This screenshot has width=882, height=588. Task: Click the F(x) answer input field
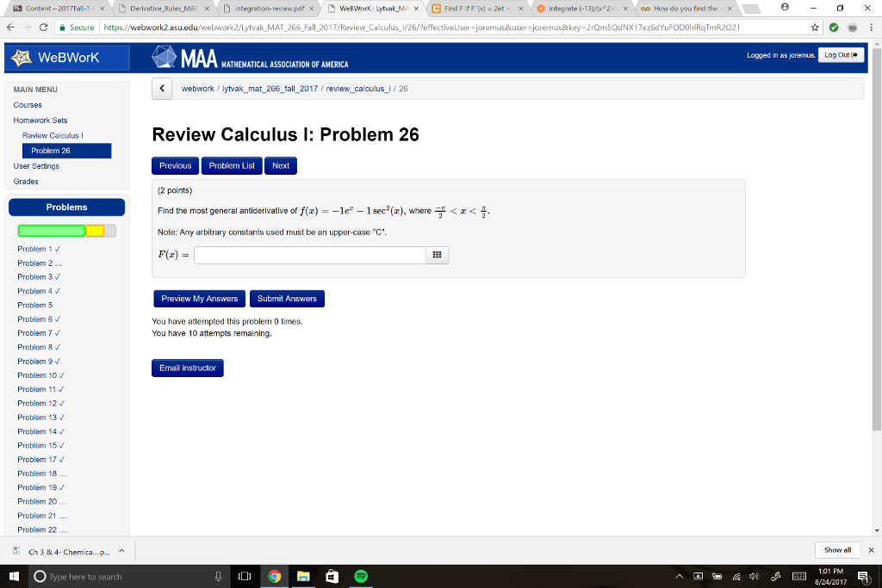[310, 255]
